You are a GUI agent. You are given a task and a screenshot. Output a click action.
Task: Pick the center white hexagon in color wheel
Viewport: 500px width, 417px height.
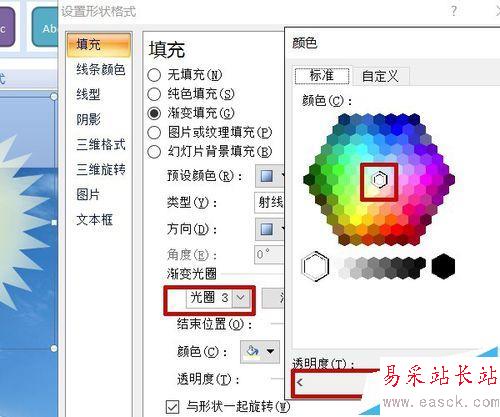pos(379,180)
